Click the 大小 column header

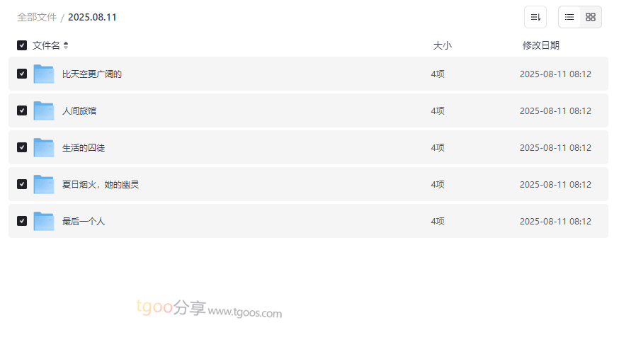coord(442,45)
